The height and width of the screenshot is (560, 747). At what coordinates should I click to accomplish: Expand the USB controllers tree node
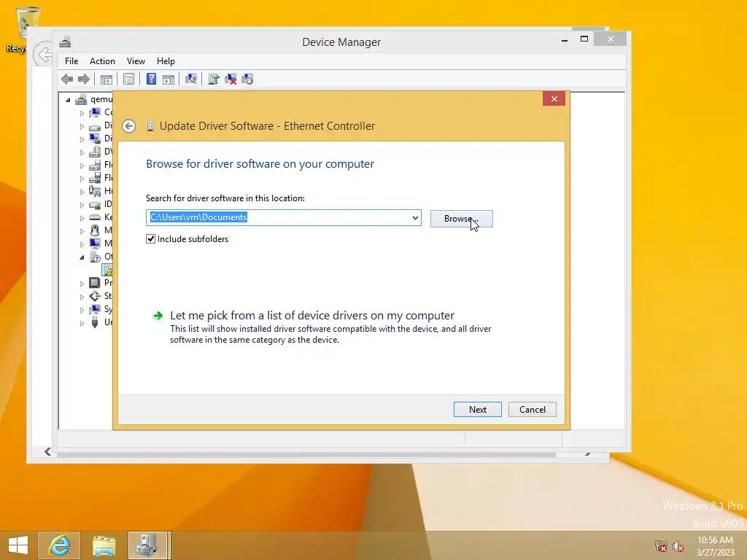point(82,323)
